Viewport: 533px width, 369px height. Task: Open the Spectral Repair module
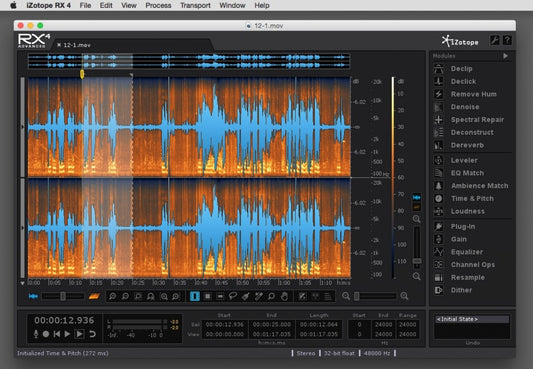470,120
